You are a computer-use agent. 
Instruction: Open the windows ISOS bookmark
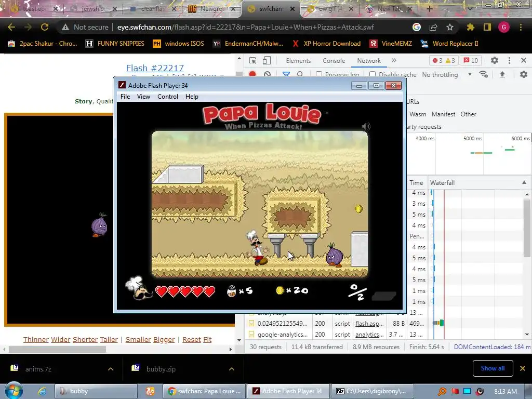pos(179,44)
